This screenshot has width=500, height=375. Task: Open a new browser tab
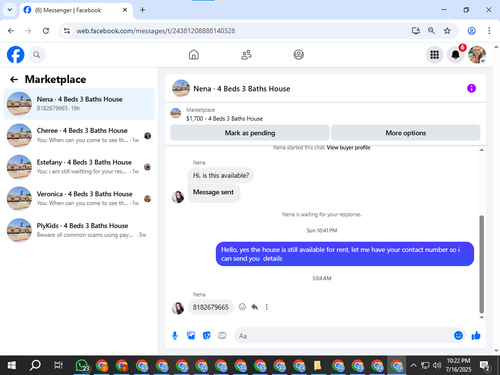(142, 10)
